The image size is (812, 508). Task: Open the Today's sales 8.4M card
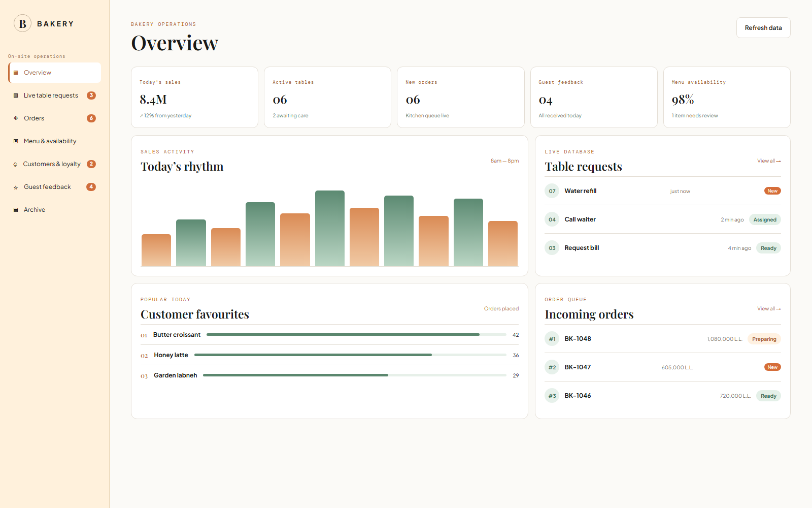click(x=194, y=98)
